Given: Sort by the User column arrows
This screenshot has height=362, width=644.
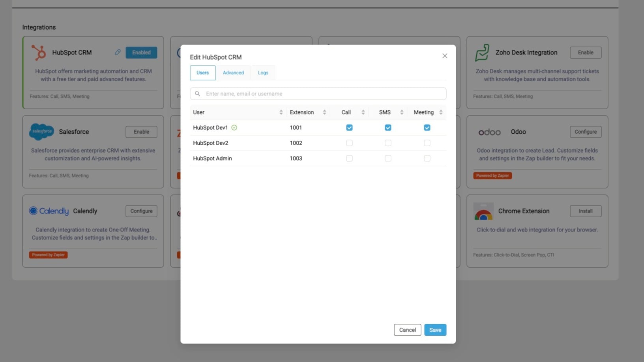Looking at the screenshot, I should (x=281, y=112).
